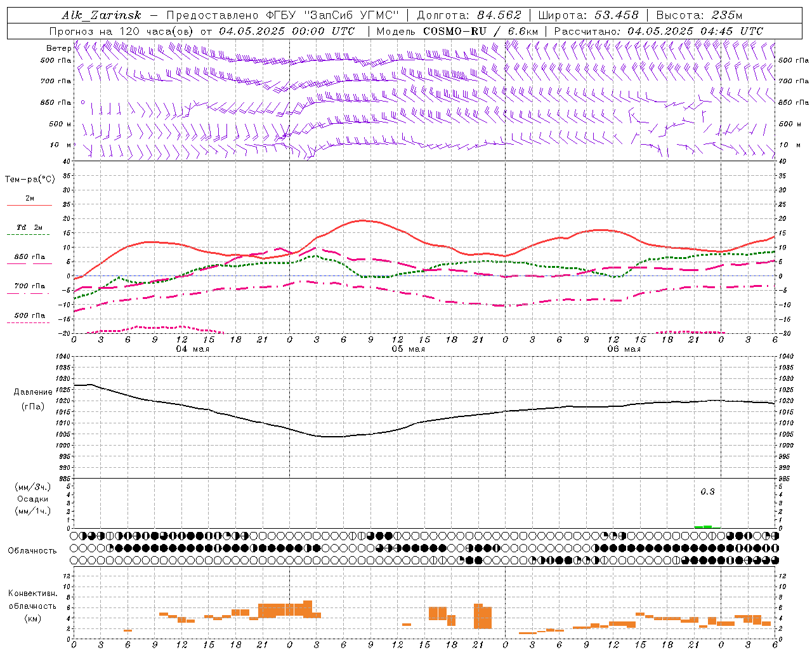
Task: Click the pink dashed legend line under 850 гПа
Action: [29, 264]
